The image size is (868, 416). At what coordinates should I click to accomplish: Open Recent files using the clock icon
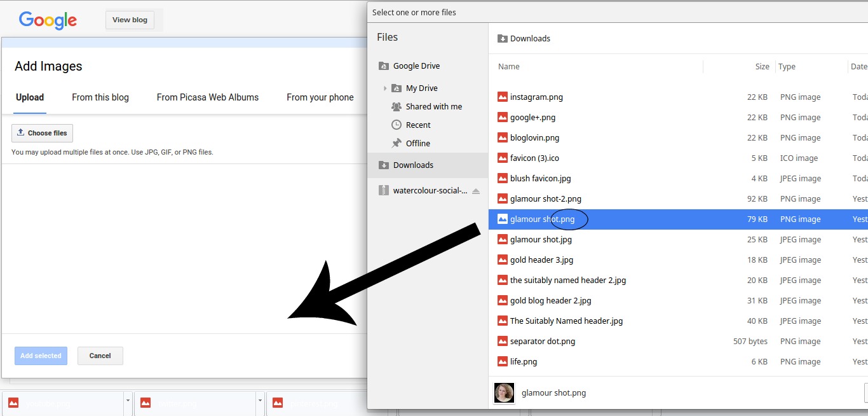pos(397,125)
